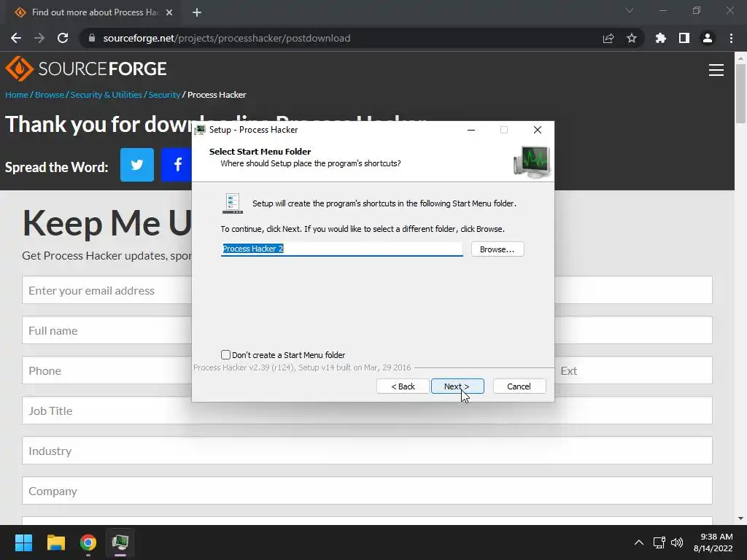Bookmark this page with star
This screenshot has height=560, width=747.
click(x=632, y=38)
